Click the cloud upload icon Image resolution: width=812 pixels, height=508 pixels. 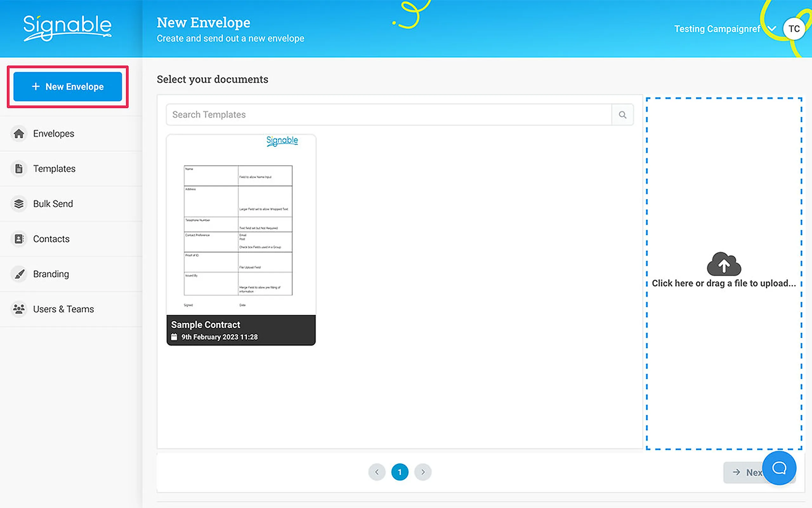pos(724,264)
